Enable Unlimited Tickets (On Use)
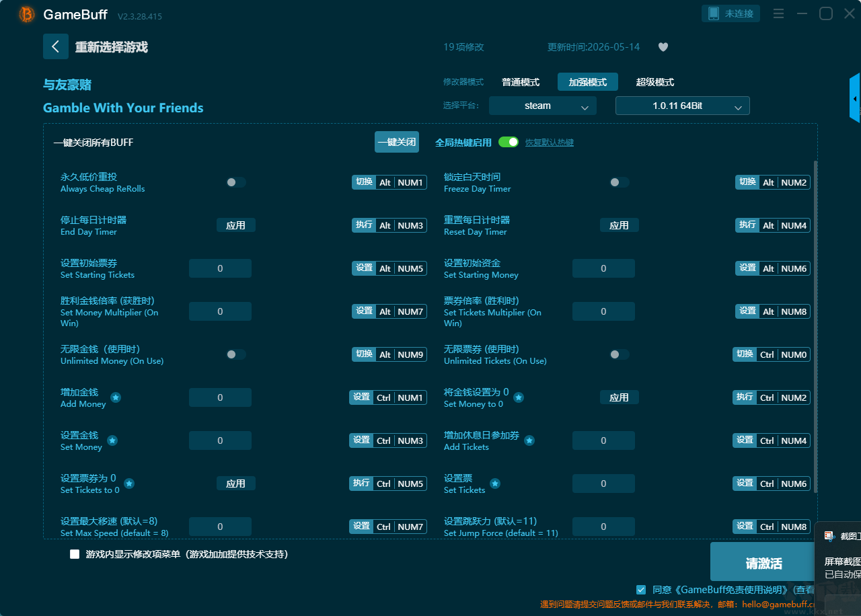 coord(619,354)
